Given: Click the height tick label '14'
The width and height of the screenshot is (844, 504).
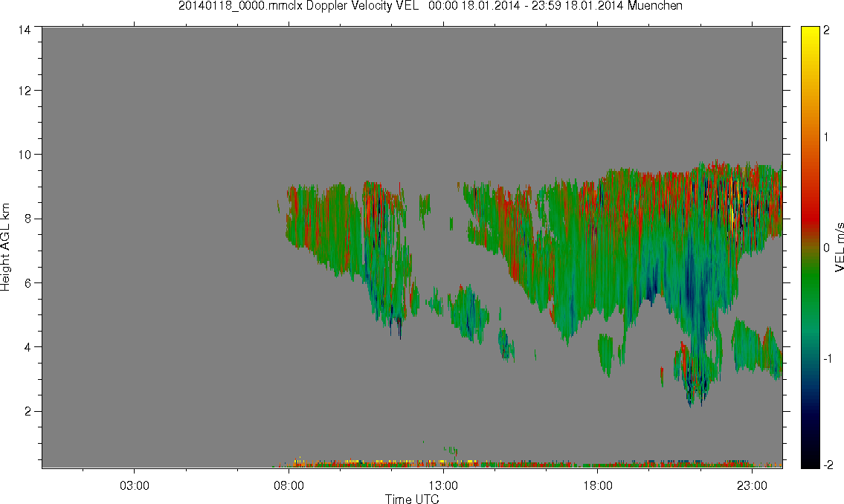Looking at the screenshot, I should tap(25, 30).
